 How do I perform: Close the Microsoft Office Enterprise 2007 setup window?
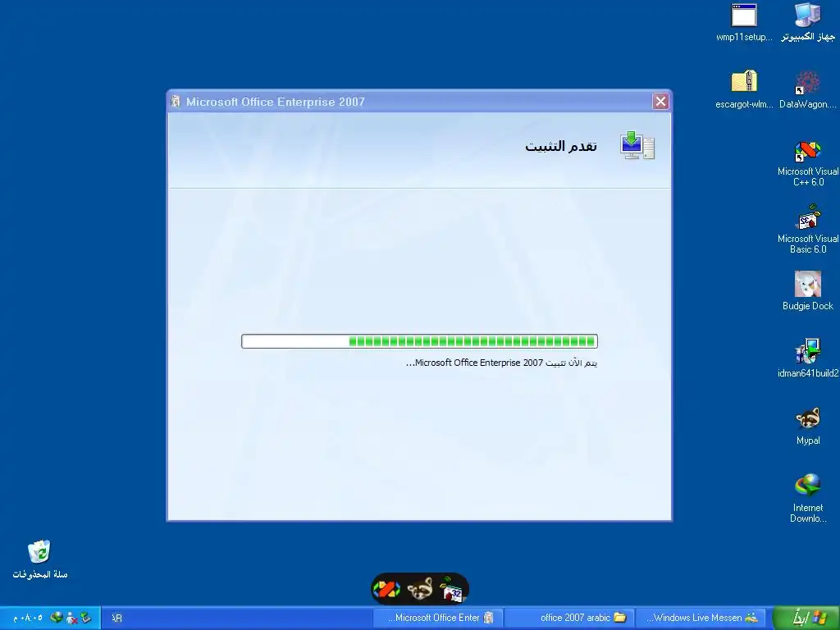[660, 101]
